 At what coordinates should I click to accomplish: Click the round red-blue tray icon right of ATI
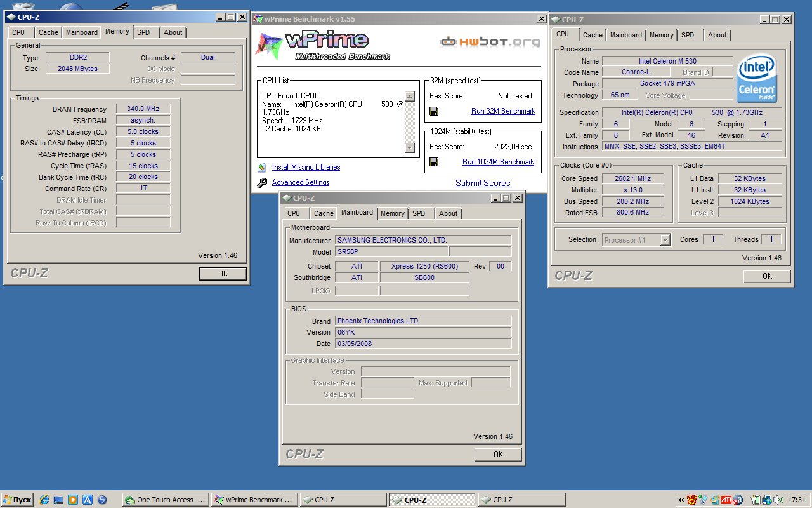tap(738, 500)
